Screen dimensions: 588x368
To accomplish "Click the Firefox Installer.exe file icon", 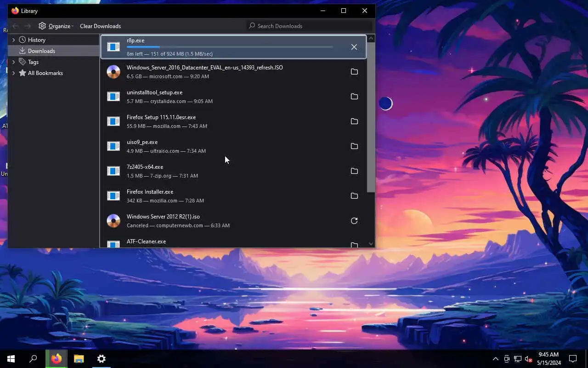I will point(113,196).
